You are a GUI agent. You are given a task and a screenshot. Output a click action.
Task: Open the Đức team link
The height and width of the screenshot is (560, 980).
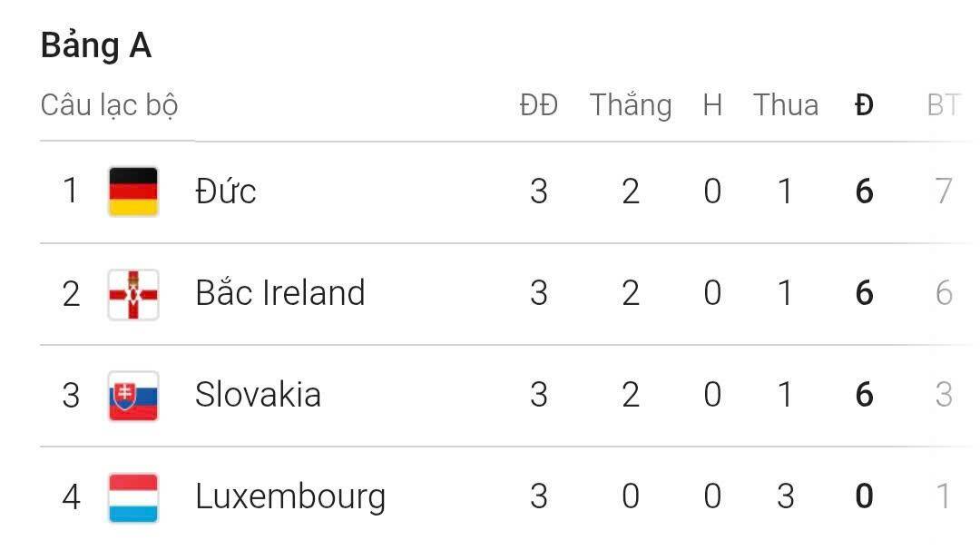click(x=226, y=192)
